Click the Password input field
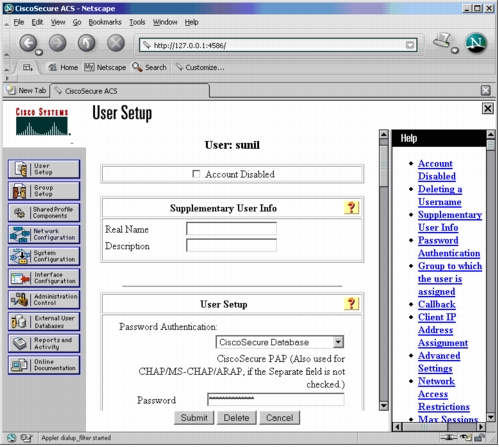499x447 pixels. point(276,399)
